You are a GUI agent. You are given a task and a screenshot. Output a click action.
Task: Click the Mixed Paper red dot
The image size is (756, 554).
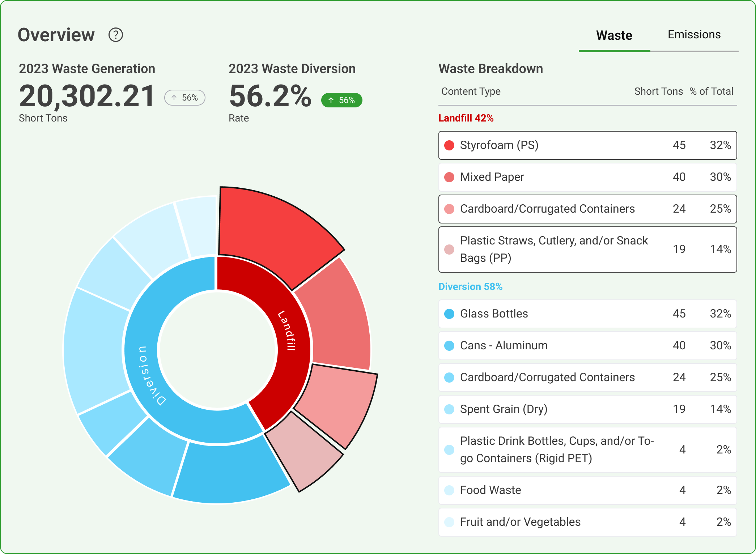click(449, 177)
